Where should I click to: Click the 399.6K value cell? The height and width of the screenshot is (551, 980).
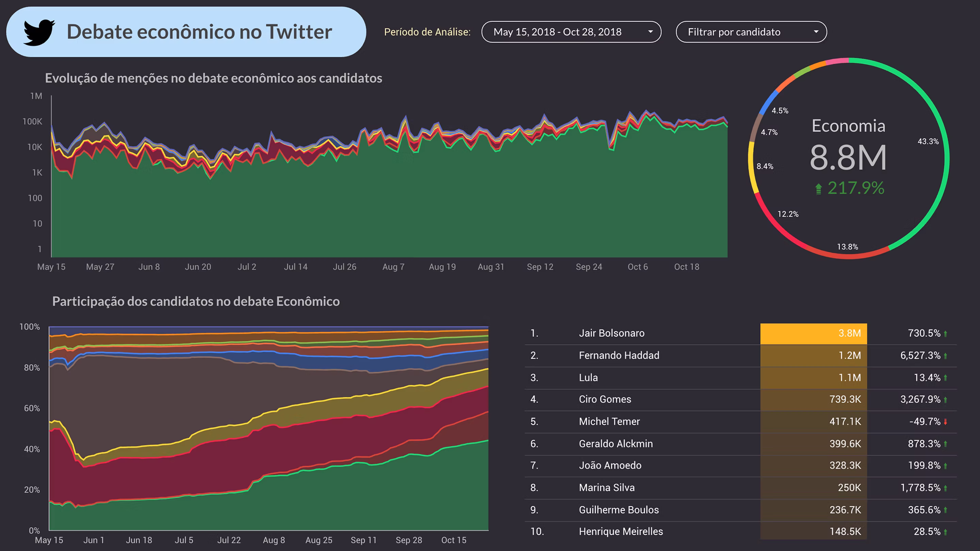click(813, 444)
